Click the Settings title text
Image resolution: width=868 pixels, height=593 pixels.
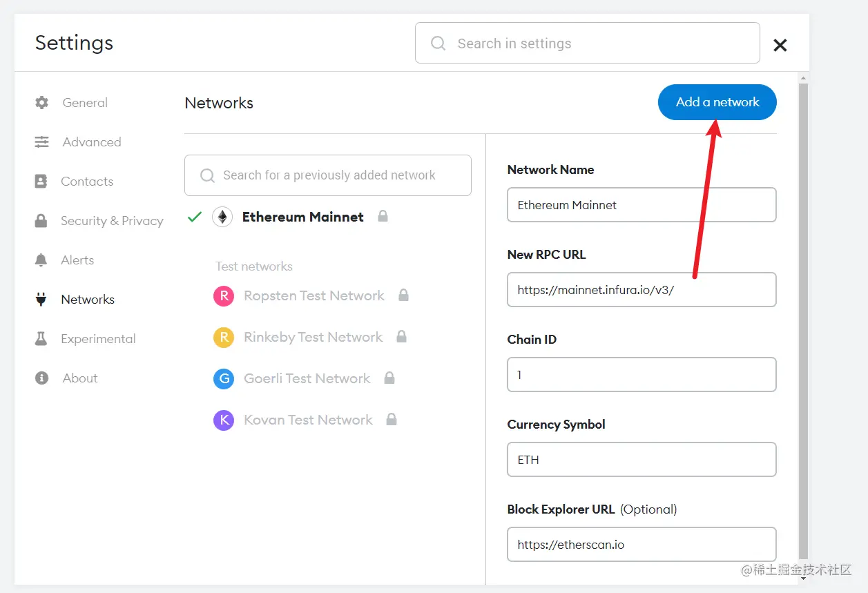click(74, 43)
